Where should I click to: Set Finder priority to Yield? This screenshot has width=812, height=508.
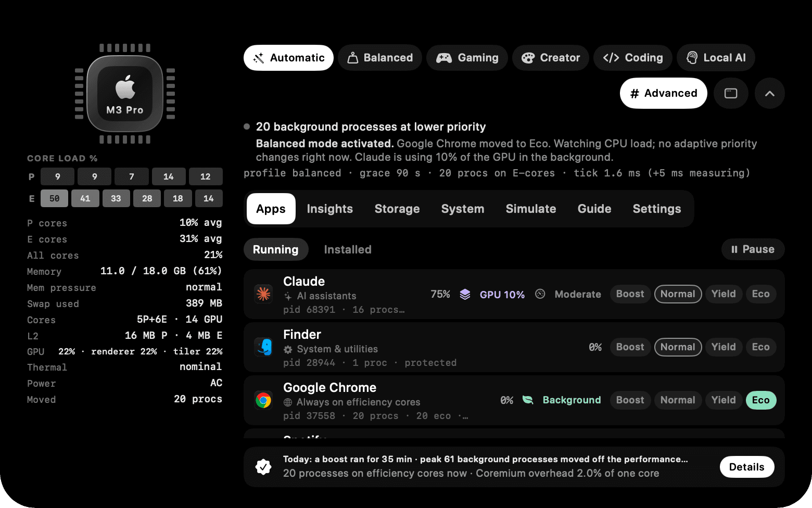(724, 347)
